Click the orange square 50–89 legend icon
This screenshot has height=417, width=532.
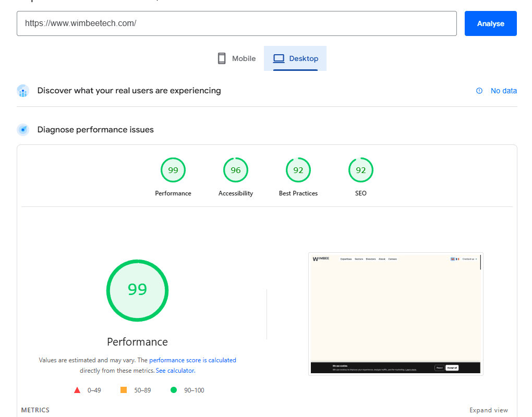pos(124,389)
